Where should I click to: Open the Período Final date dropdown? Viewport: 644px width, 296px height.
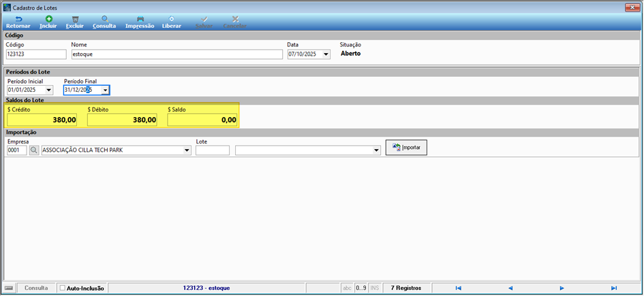(x=105, y=90)
